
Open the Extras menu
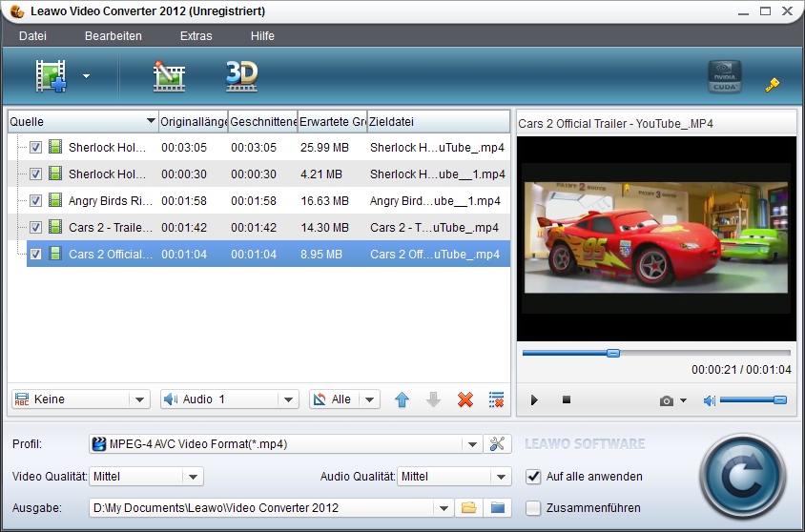[196, 36]
